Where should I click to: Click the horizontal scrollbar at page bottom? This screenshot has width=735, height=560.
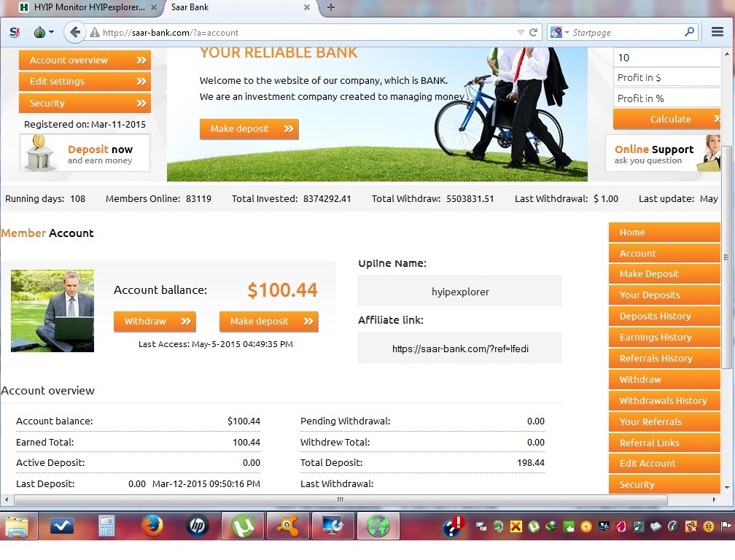click(x=340, y=500)
